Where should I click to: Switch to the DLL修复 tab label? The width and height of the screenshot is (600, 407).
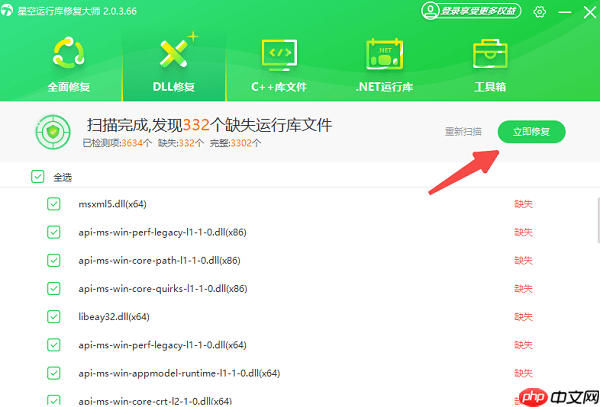(x=174, y=87)
